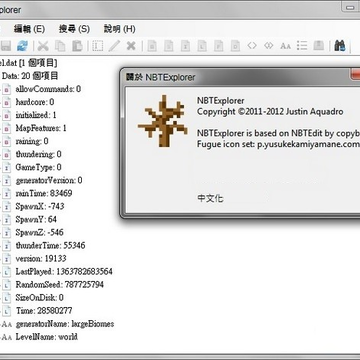Select the 'LevelName: world' row
The width and height of the screenshot is (360, 360).
pos(47,337)
